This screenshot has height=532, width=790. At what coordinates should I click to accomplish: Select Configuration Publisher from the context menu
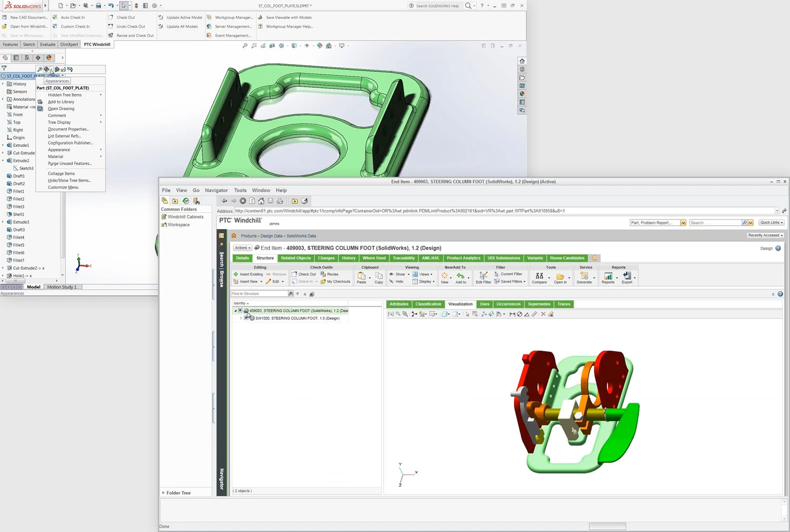click(70, 143)
